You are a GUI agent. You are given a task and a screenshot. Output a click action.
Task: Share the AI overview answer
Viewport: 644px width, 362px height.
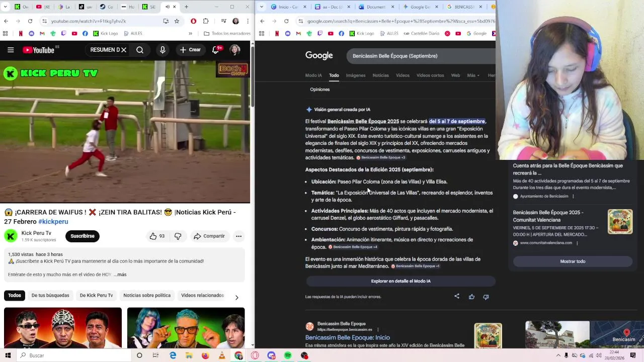pos(457,297)
